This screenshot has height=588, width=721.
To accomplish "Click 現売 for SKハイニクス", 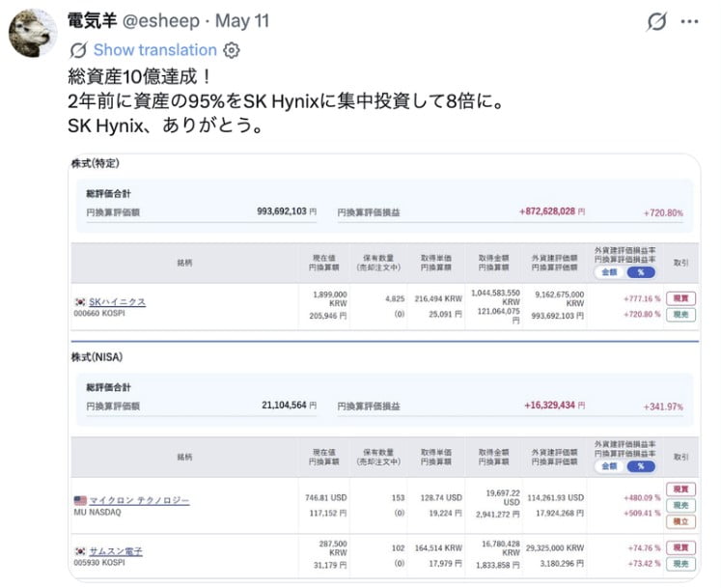I will tap(680, 315).
